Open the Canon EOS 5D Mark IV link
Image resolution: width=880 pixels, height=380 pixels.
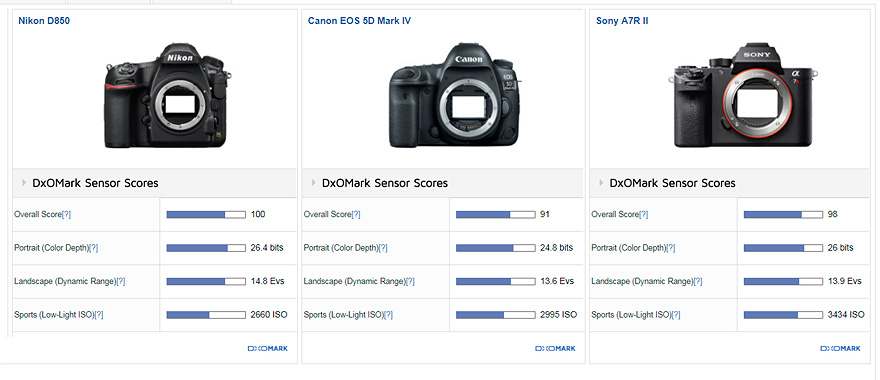360,21
